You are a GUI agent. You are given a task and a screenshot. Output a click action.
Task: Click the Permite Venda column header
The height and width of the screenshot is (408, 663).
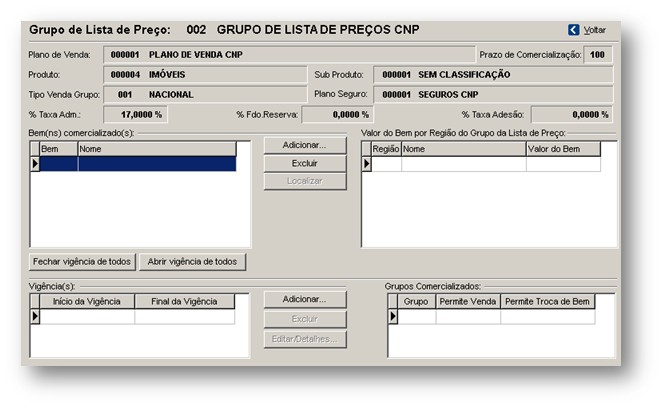(x=468, y=301)
